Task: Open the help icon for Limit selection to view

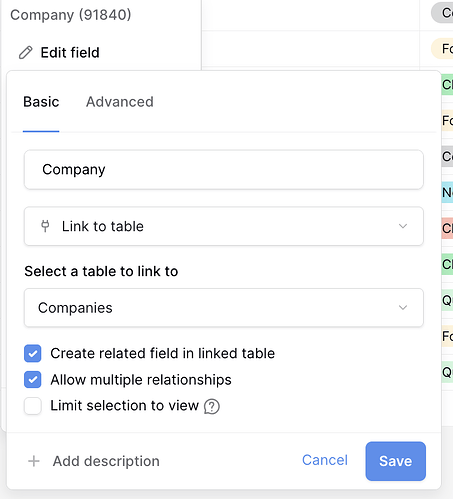Action: [x=212, y=406]
